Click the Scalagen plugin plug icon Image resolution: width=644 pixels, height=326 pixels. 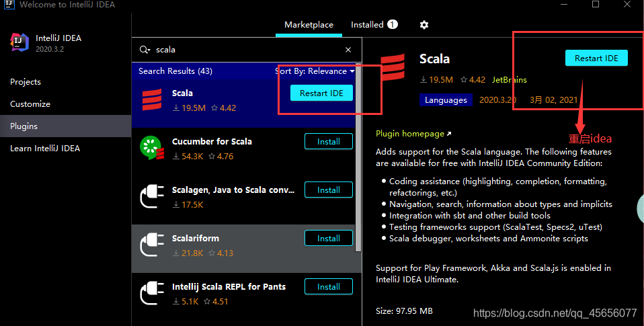(x=152, y=197)
